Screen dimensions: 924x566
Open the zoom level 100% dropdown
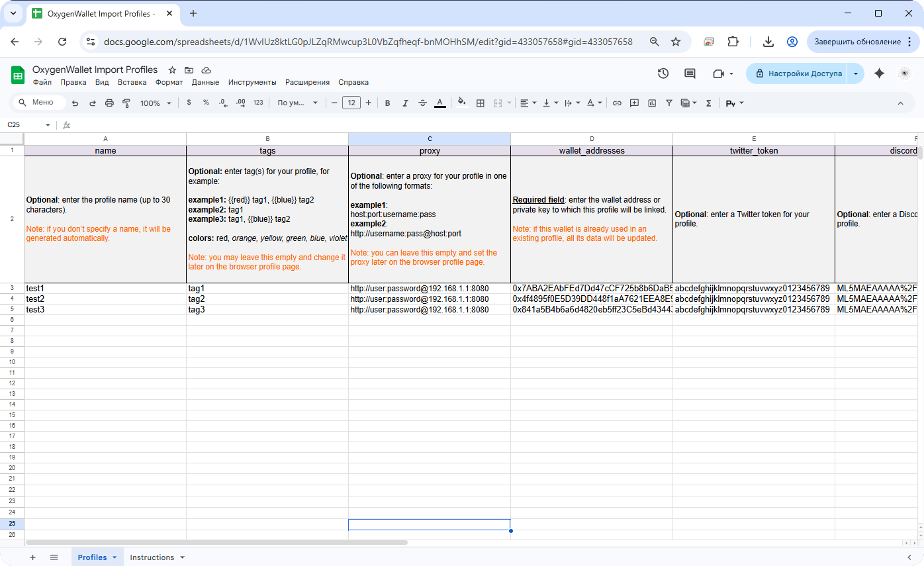click(x=156, y=103)
